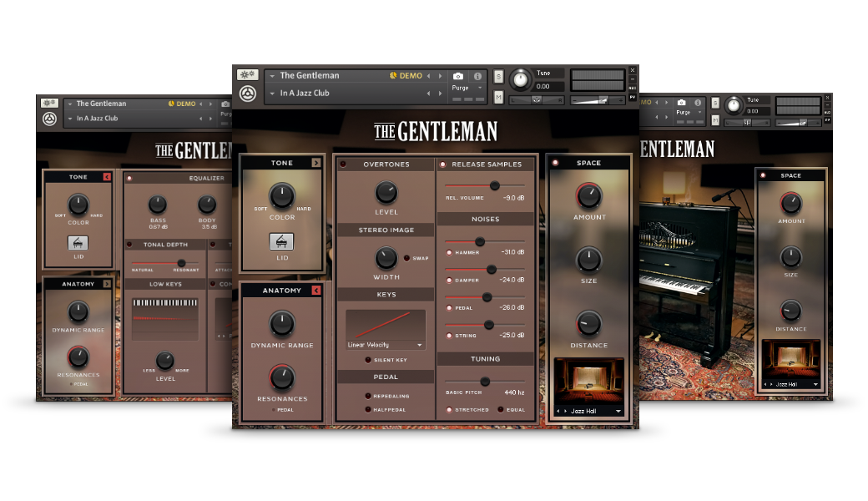Screen dimensions: 868x501
Task: Open the wrench settings icon in center window
Action: pyautogui.click(x=247, y=74)
